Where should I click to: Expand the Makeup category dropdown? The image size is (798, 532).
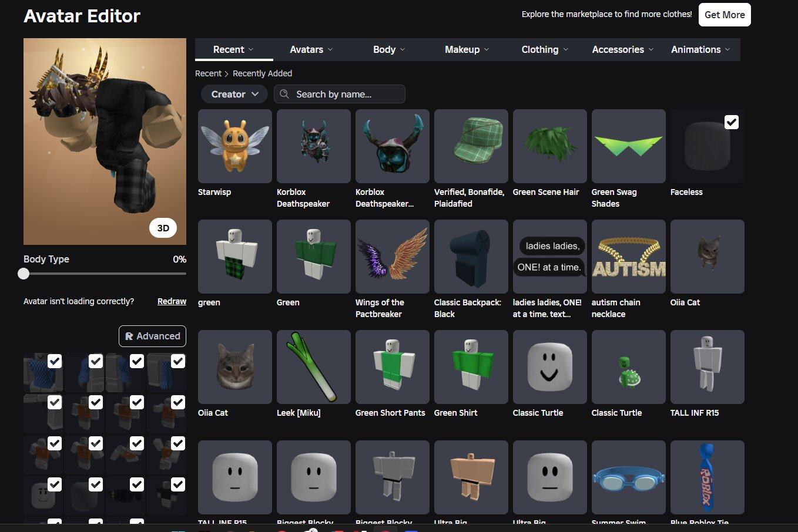[467, 49]
